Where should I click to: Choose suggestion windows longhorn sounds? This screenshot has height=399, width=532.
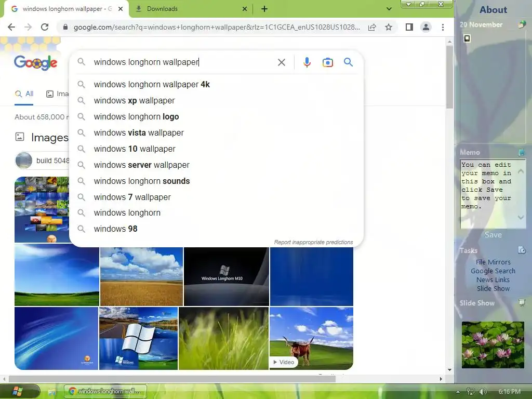click(x=216, y=181)
